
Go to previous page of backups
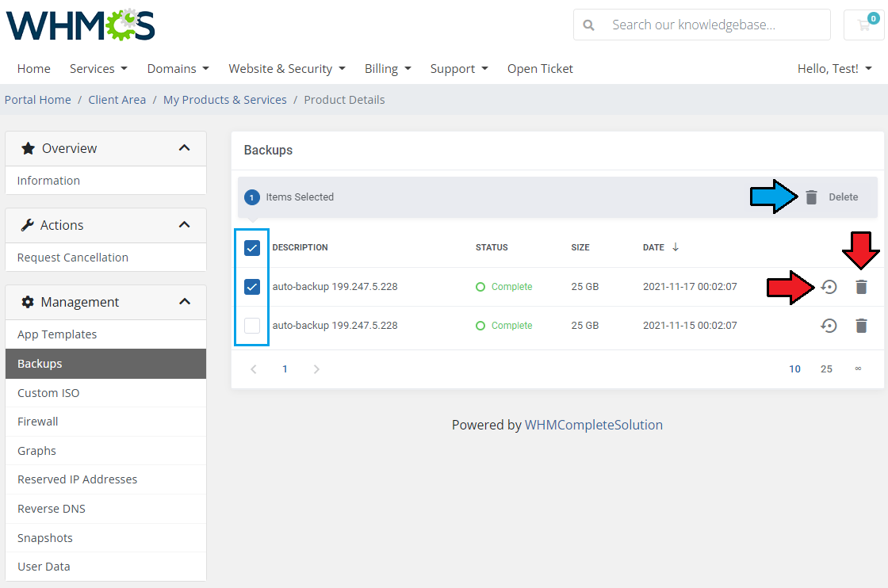(254, 369)
